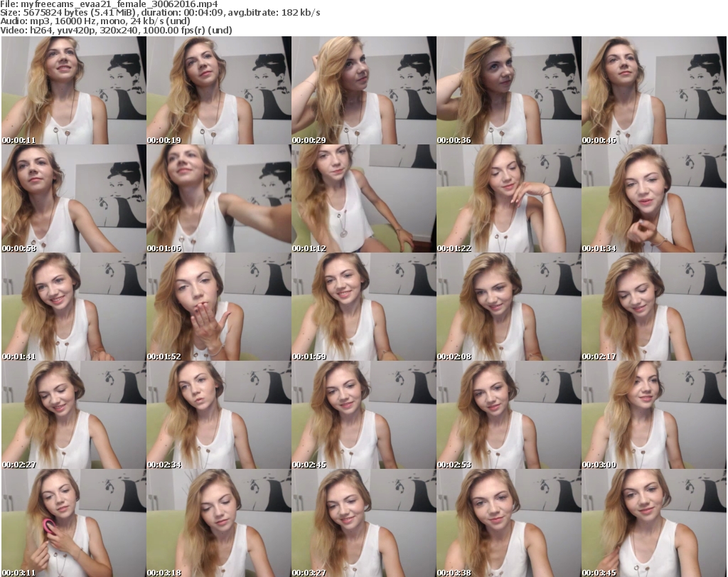Open the thumbnail marked 00:00:46

click(x=653, y=91)
